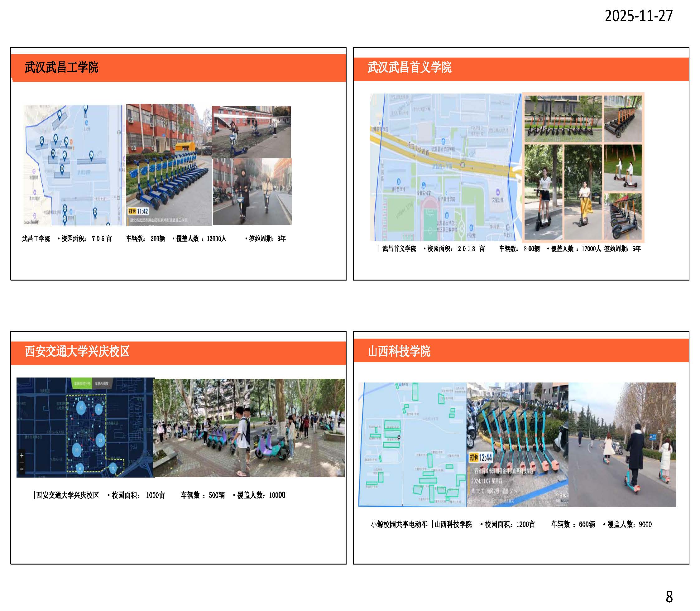Click the 武汉武昌首义学院 slide title
700x611 pixels.
(x=409, y=67)
